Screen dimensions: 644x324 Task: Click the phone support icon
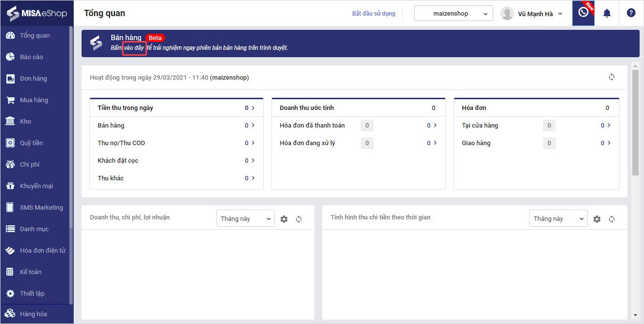pos(583,13)
